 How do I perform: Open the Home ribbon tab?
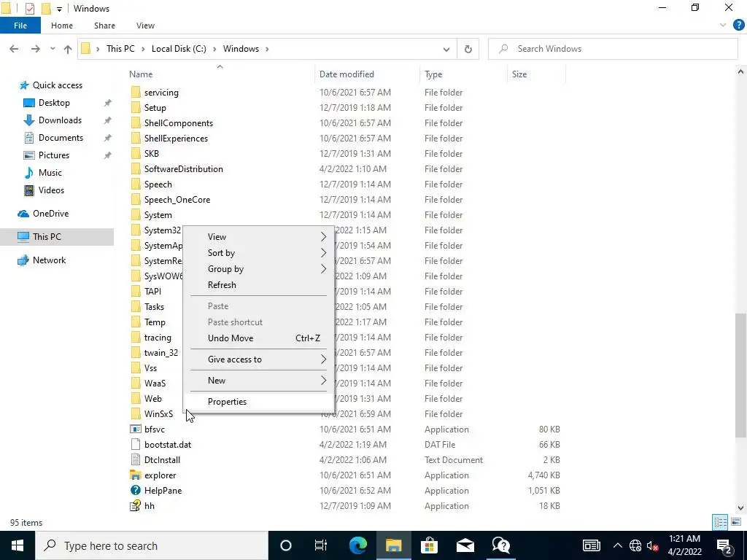pyautogui.click(x=62, y=26)
